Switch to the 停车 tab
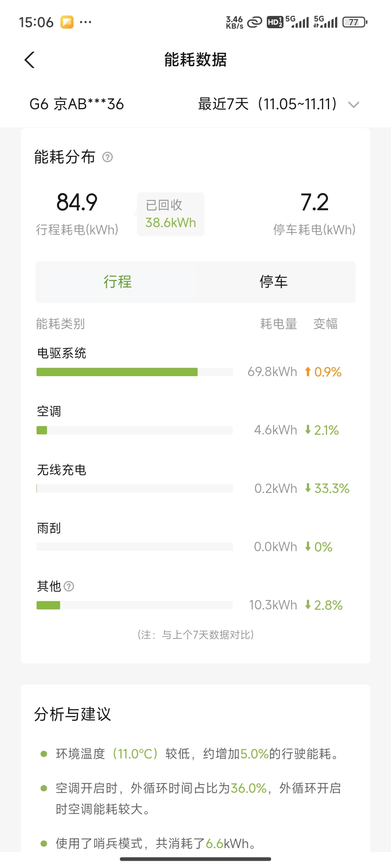This screenshot has height=868, width=391. (x=274, y=282)
